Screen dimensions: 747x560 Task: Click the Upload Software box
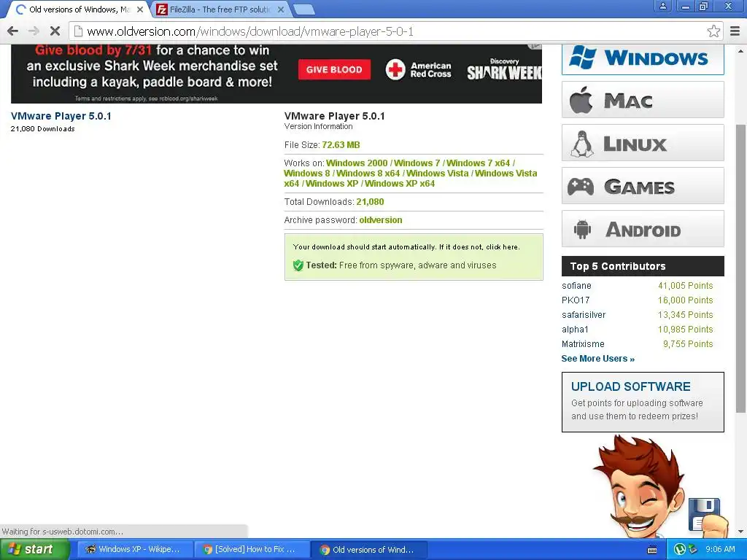643,402
